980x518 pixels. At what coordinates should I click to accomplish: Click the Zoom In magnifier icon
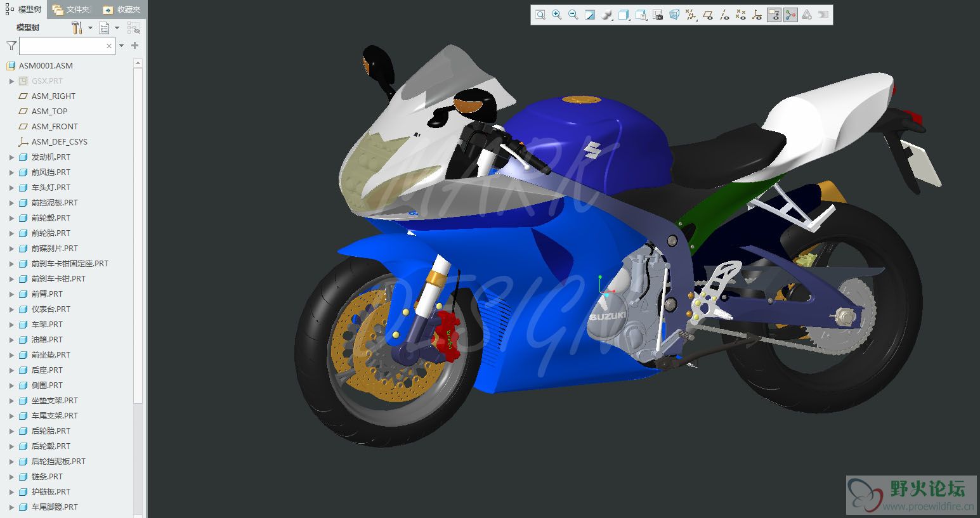pyautogui.click(x=556, y=15)
